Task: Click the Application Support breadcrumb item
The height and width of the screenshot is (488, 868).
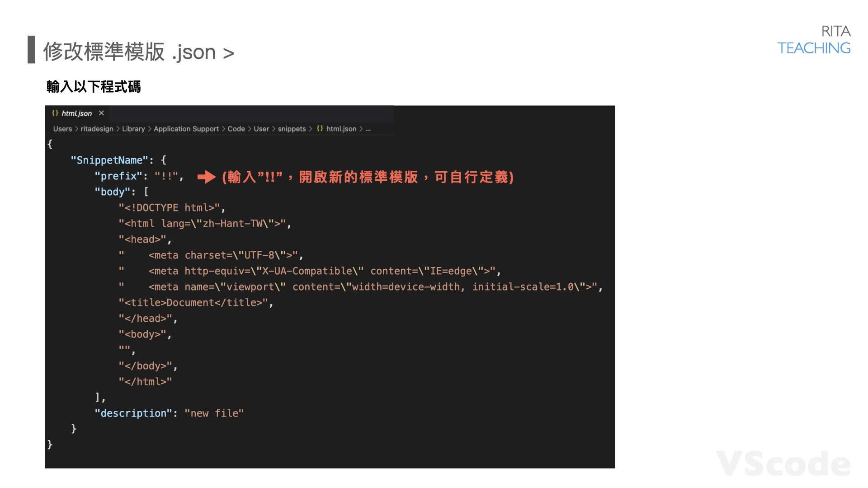Action: (x=186, y=129)
